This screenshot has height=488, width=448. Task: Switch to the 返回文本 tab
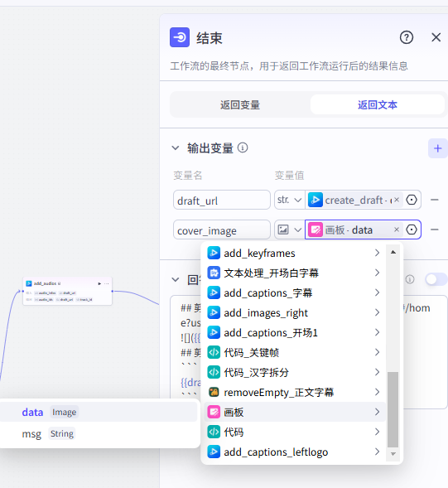tap(378, 104)
